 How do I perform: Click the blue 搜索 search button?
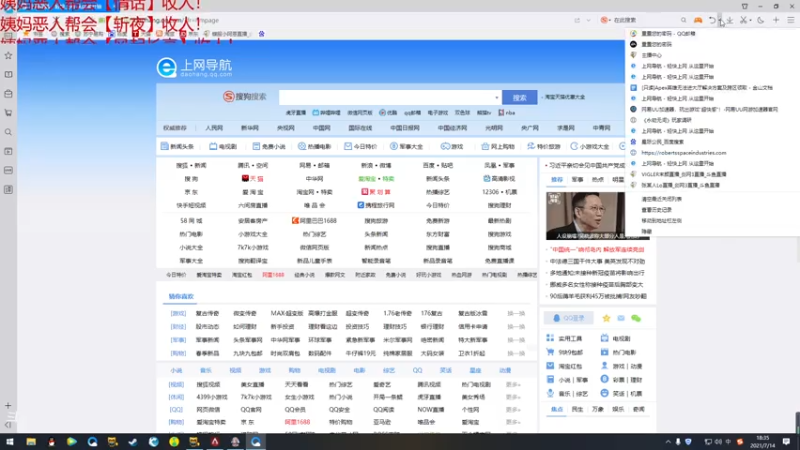pyautogui.click(x=519, y=97)
